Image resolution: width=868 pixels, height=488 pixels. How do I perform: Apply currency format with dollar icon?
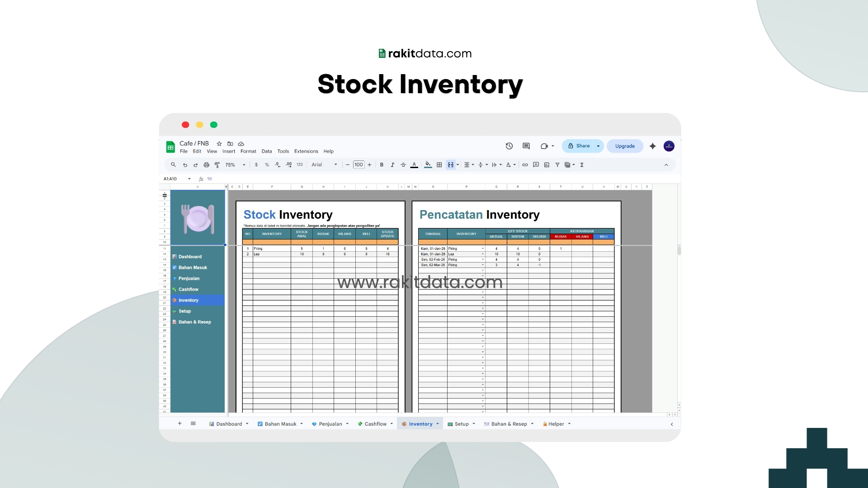click(256, 165)
